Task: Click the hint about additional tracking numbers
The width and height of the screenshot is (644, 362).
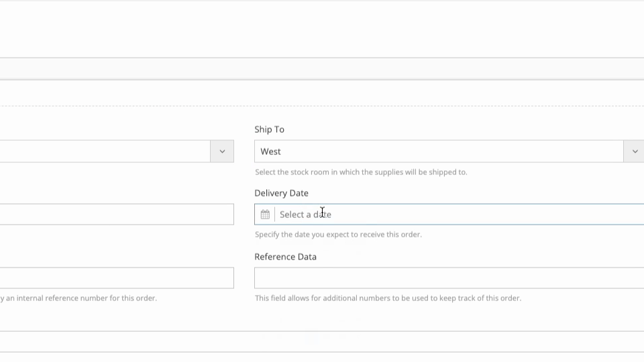Action: (x=388, y=298)
